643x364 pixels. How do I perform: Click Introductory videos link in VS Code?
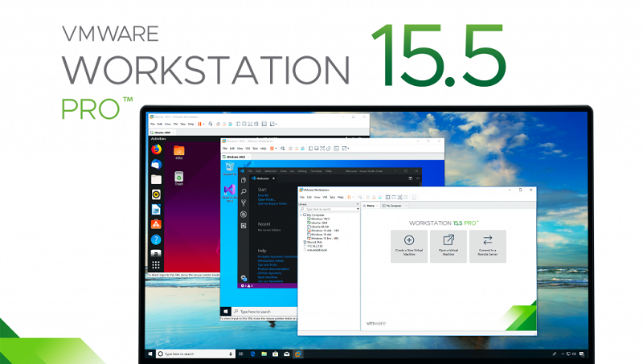[271, 260]
